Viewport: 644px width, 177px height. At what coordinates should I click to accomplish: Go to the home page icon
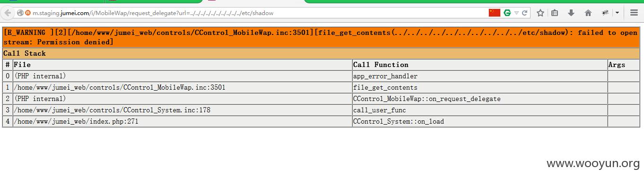[588, 13]
